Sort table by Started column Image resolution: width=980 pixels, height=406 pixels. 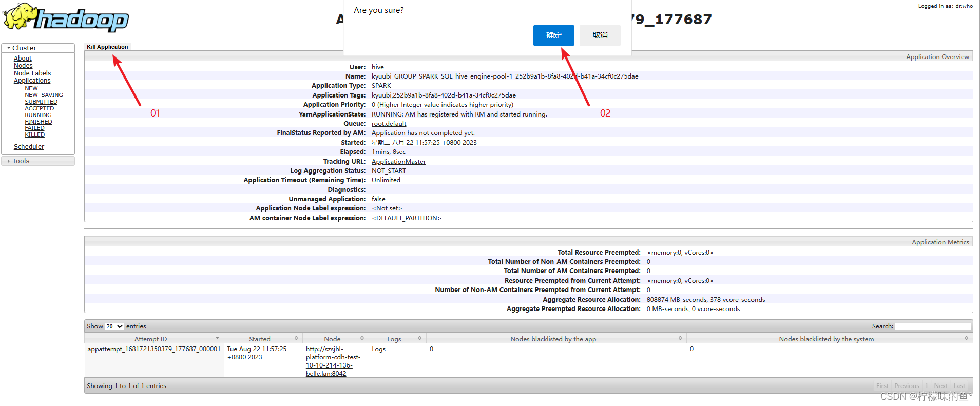coord(263,339)
